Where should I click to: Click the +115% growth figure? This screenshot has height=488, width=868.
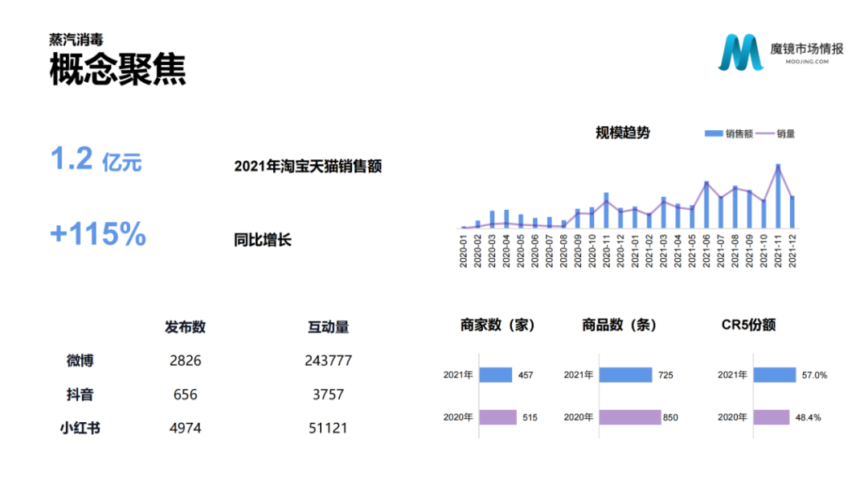(98, 234)
